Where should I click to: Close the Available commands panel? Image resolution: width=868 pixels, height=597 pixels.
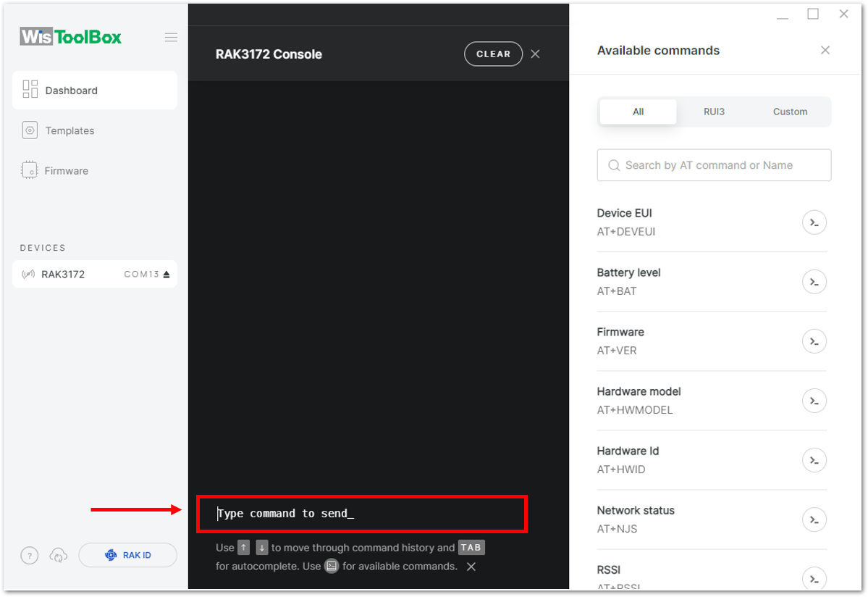coord(825,51)
